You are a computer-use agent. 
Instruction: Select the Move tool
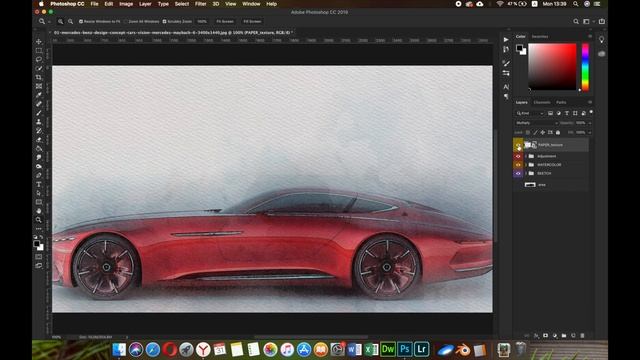[x=39, y=41]
